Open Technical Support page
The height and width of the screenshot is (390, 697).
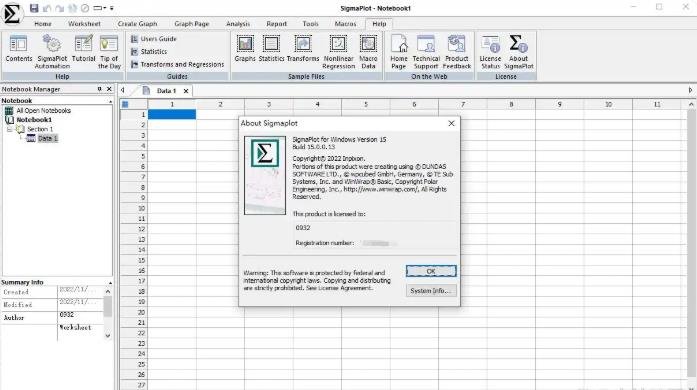coord(426,52)
